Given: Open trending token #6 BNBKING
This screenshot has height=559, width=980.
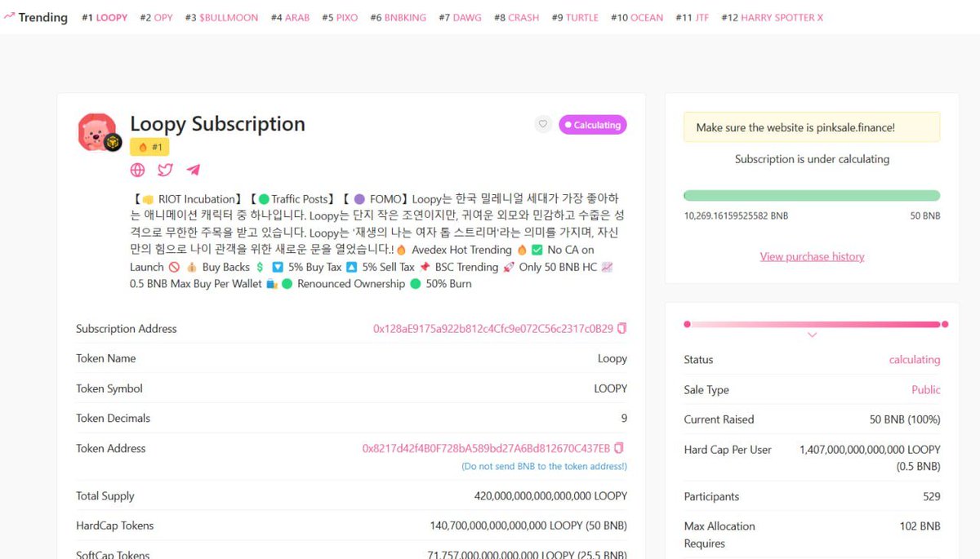Looking at the screenshot, I should pyautogui.click(x=399, y=17).
